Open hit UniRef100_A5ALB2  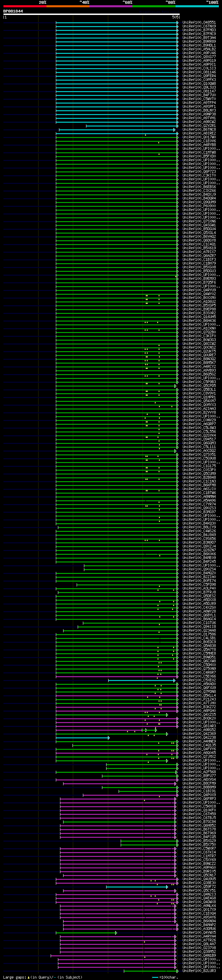click(x=199, y=49)
